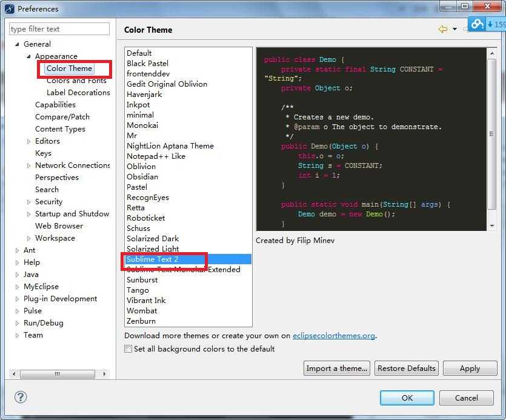Open Content Types preferences
The width and height of the screenshot is (506, 420).
60,129
